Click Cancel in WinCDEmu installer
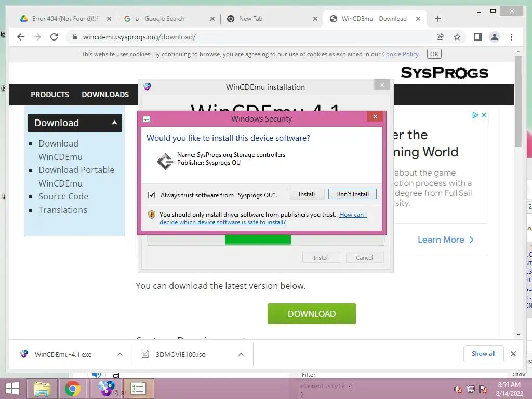The width and height of the screenshot is (532, 399). (364, 258)
